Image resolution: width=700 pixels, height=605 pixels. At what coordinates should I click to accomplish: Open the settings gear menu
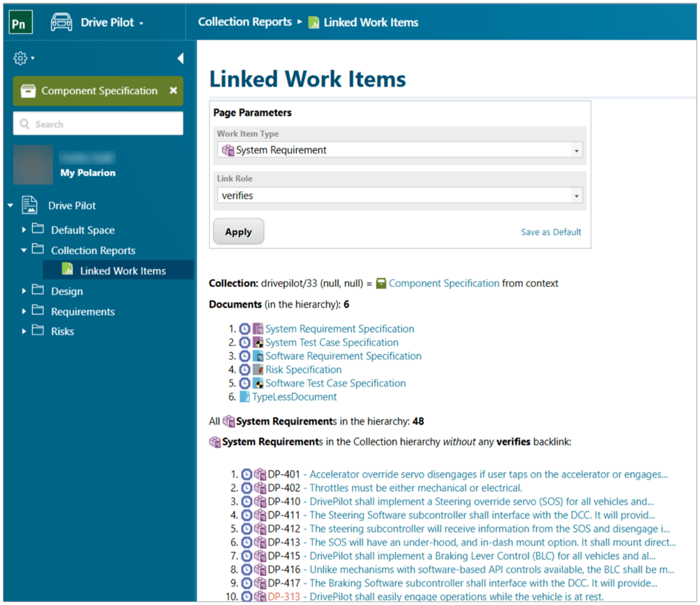tap(20, 58)
